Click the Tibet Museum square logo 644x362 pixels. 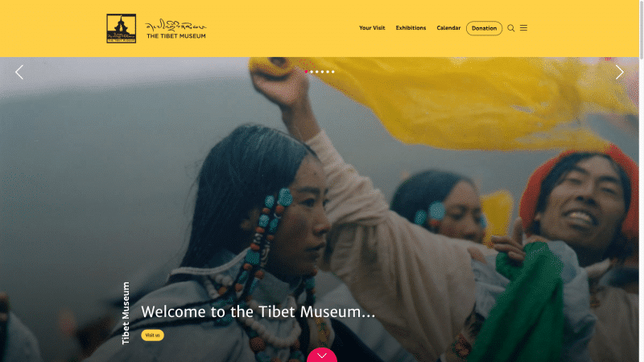pos(122,28)
